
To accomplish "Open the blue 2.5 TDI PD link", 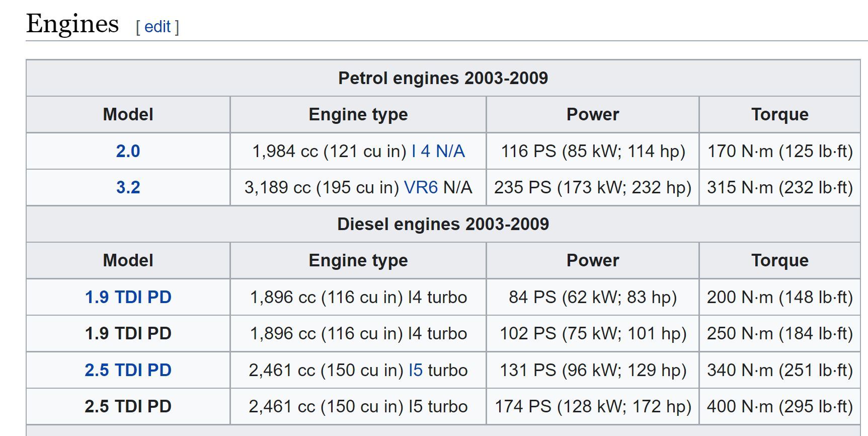I will (128, 370).
